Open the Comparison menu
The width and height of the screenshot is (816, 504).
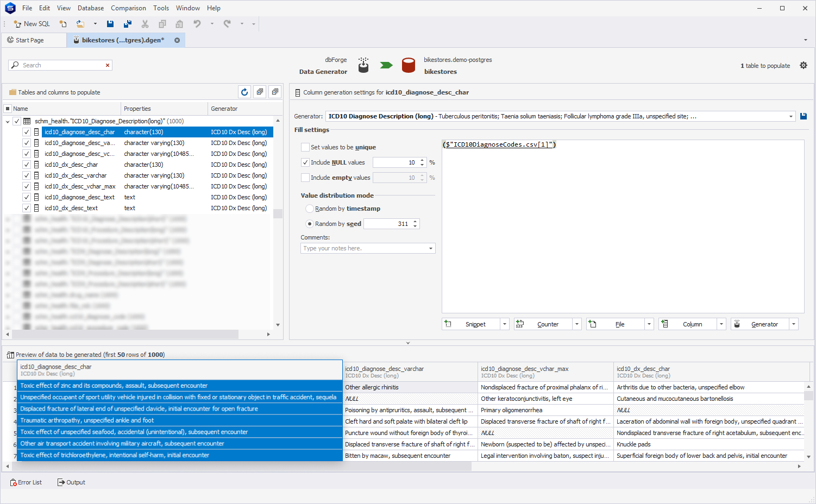[x=128, y=8]
